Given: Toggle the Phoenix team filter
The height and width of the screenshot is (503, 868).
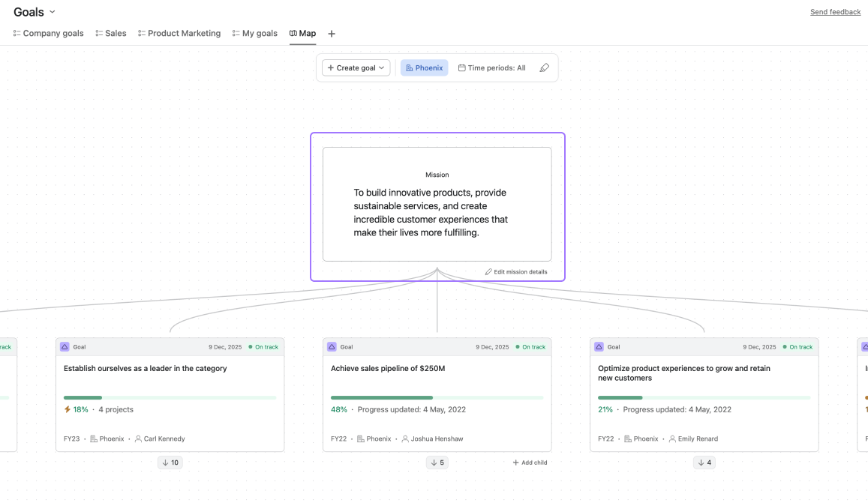Looking at the screenshot, I should [x=424, y=67].
